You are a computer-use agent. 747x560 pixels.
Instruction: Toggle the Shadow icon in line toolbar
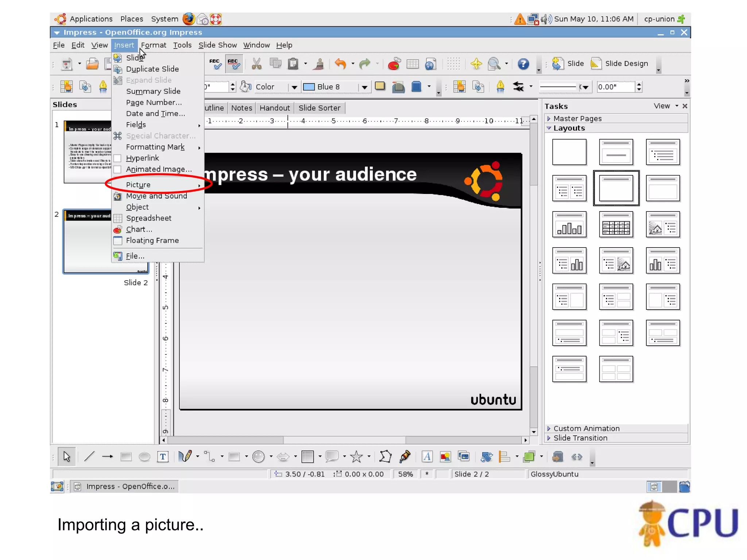pos(380,86)
